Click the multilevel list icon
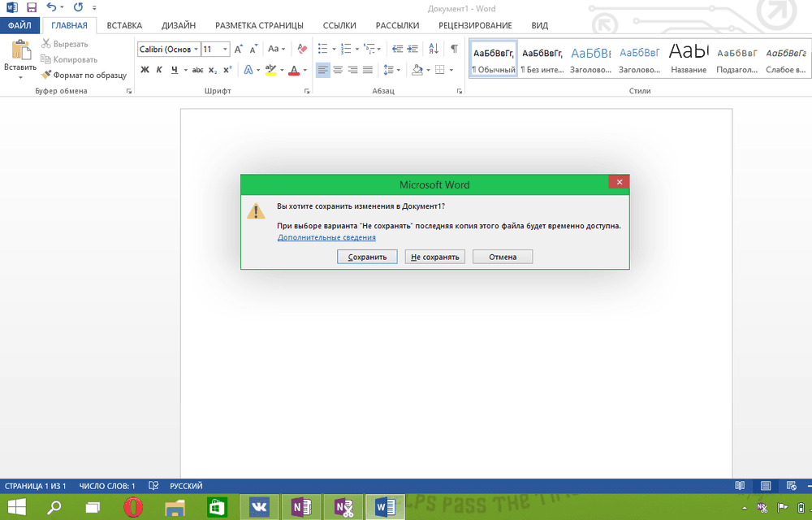The image size is (812, 520). pos(369,50)
